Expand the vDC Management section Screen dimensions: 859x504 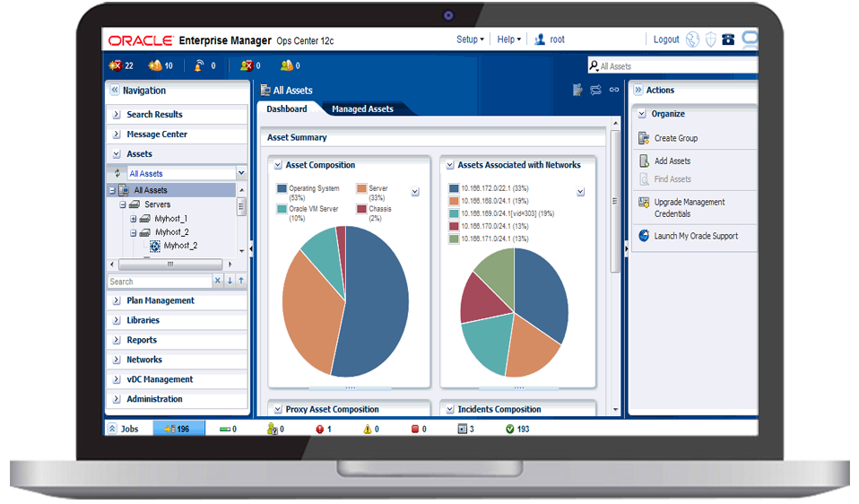coord(117,379)
